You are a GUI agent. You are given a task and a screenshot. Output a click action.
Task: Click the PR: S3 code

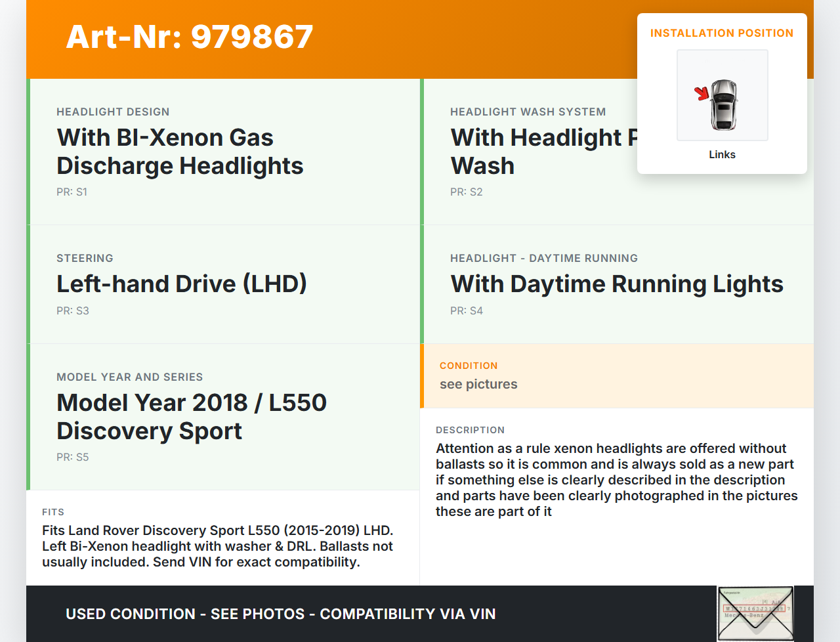coord(72,311)
